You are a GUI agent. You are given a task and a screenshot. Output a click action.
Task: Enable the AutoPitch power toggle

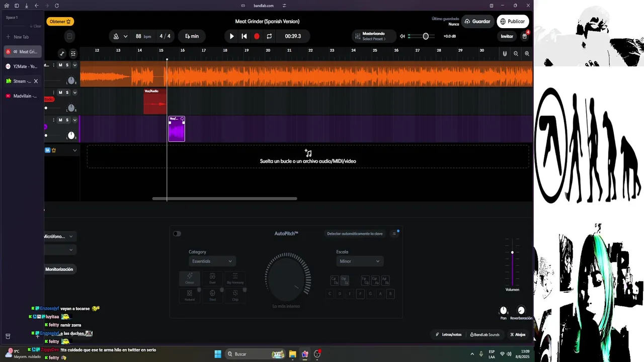[x=177, y=233]
